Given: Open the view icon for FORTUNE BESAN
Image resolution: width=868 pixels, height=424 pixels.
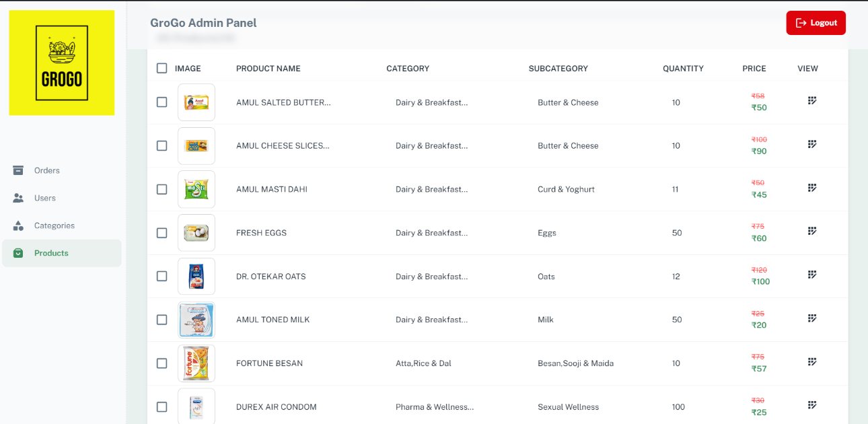Looking at the screenshot, I should tap(812, 361).
